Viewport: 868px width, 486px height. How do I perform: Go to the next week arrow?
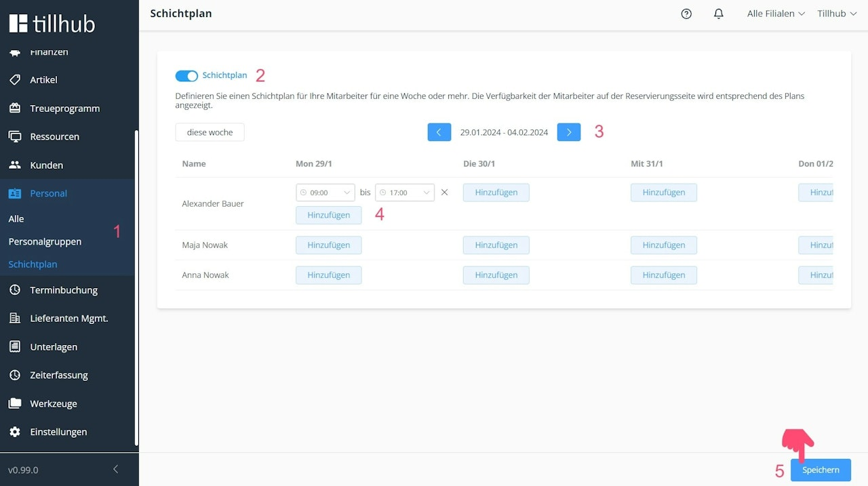coord(569,132)
